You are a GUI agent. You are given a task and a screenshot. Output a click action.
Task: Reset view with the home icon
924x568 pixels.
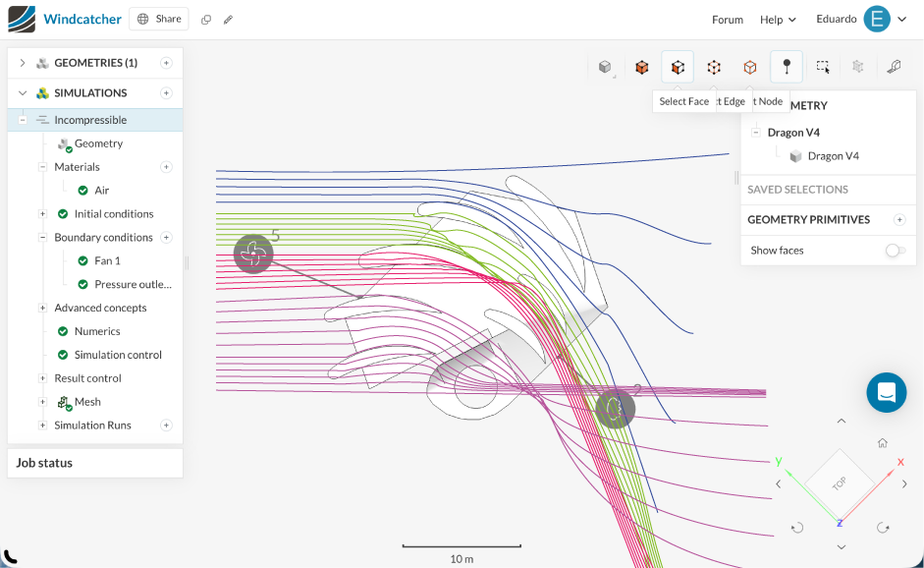883,443
